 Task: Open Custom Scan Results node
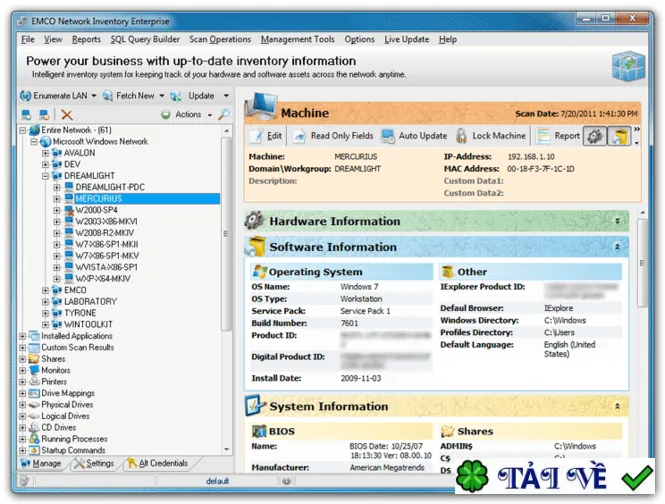point(78,347)
